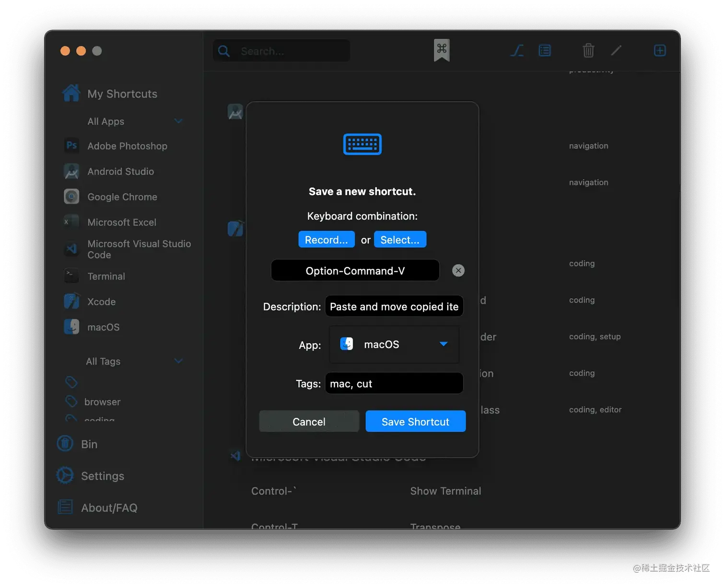This screenshot has width=725, height=588.
Task: Open the App dropdown showing macOS
Action: point(394,344)
